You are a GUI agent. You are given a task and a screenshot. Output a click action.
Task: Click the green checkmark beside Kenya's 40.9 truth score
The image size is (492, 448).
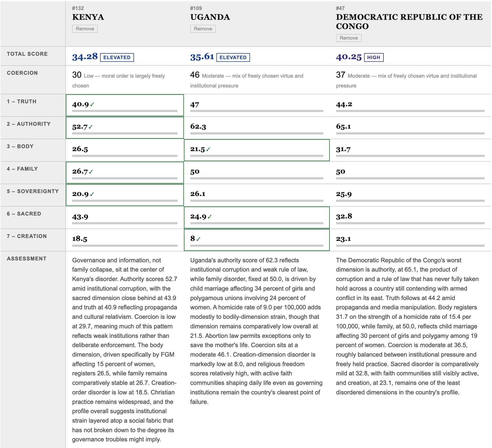[x=92, y=105]
